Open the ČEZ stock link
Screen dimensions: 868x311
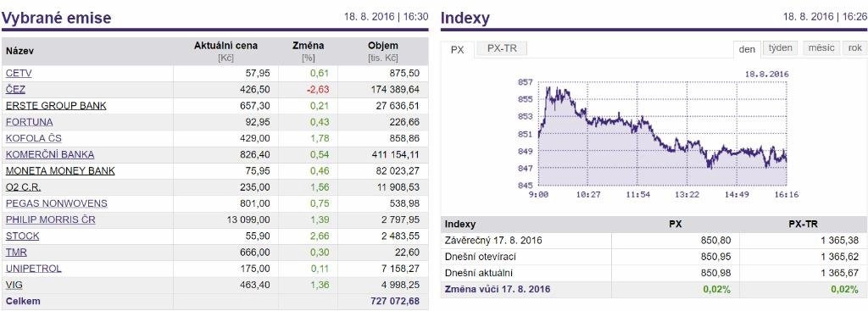pos(15,89)
